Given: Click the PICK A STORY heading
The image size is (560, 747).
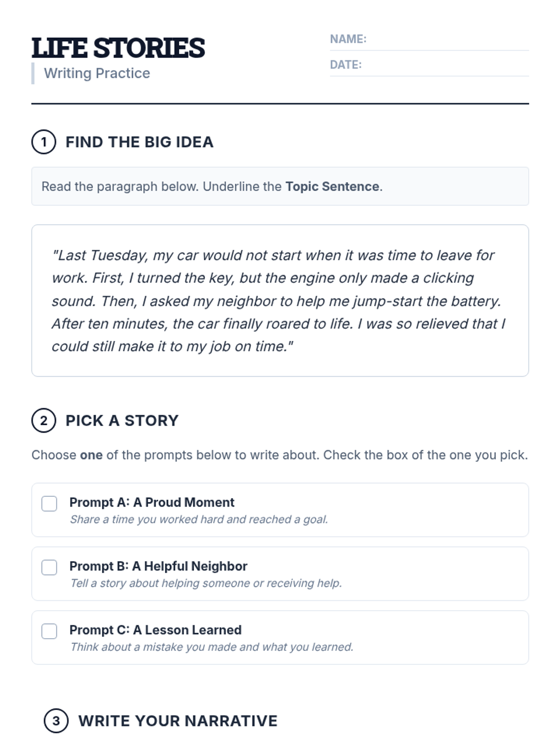Looking at the screenshot, I should [x=122, y=421].
